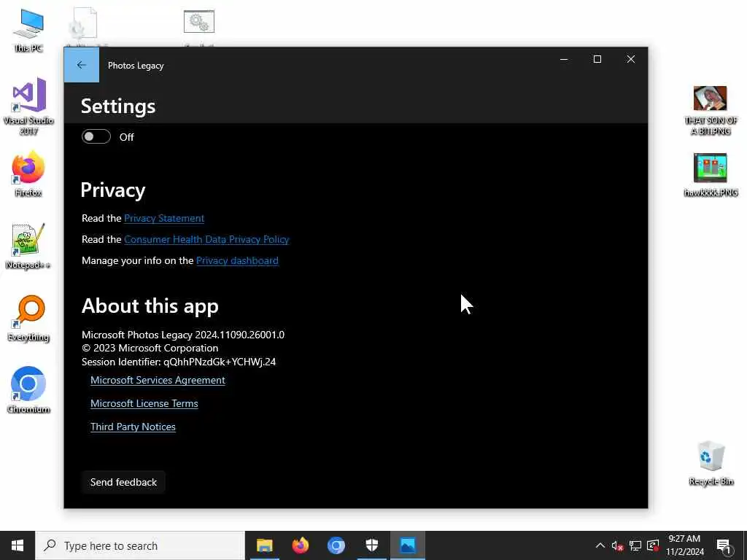This screenshot has width=747, height=560.
Task: Select the Recycle Bin desktop icon
Action: [711, 463]
